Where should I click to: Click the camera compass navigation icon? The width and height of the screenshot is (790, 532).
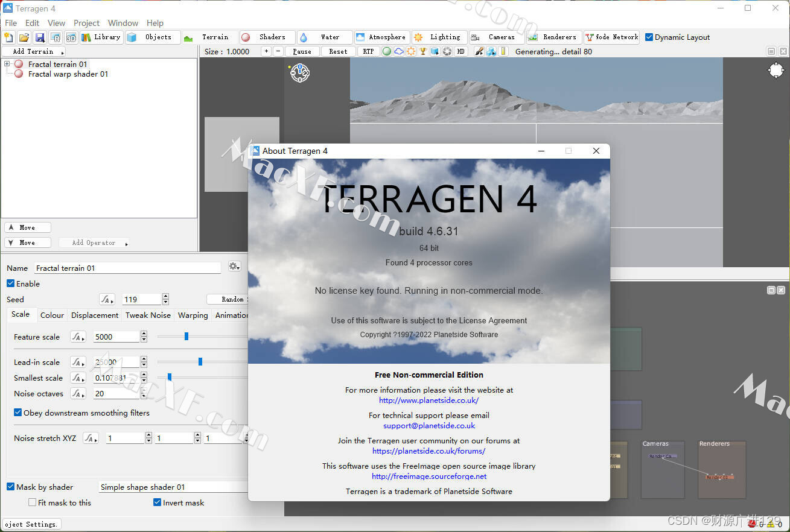(300, 73)
